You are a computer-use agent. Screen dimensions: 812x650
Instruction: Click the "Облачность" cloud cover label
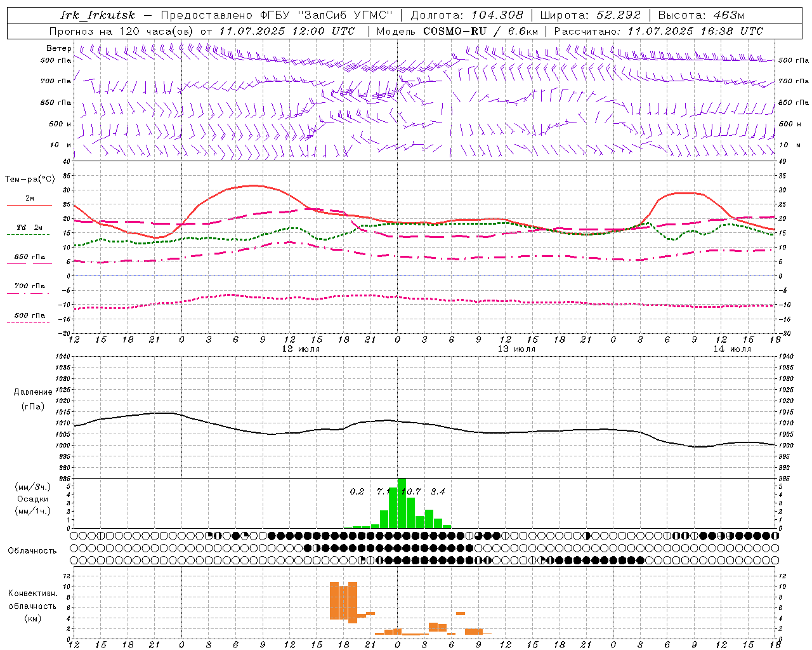32,551
